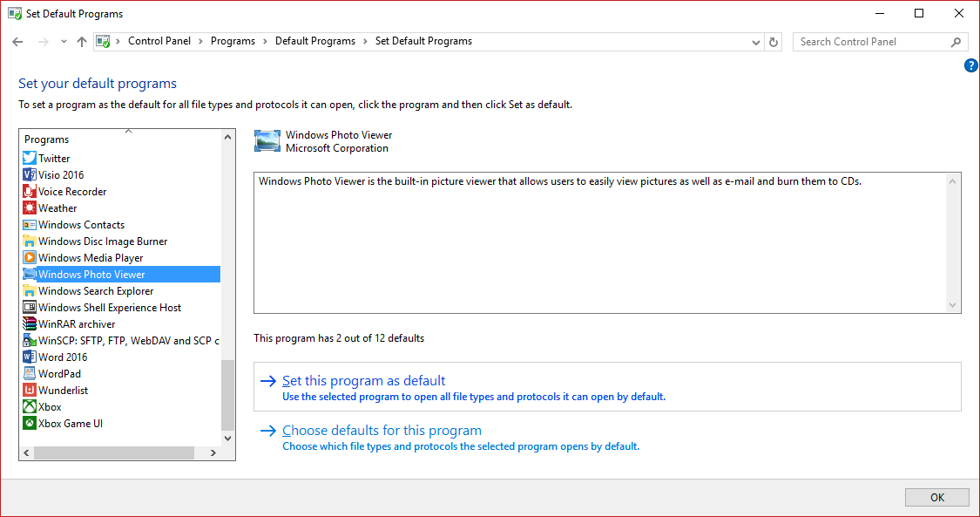This screenshot has height=517, width=980.
Task: Expand chevron after Control Panel breadcrumb
Action: 200,41
